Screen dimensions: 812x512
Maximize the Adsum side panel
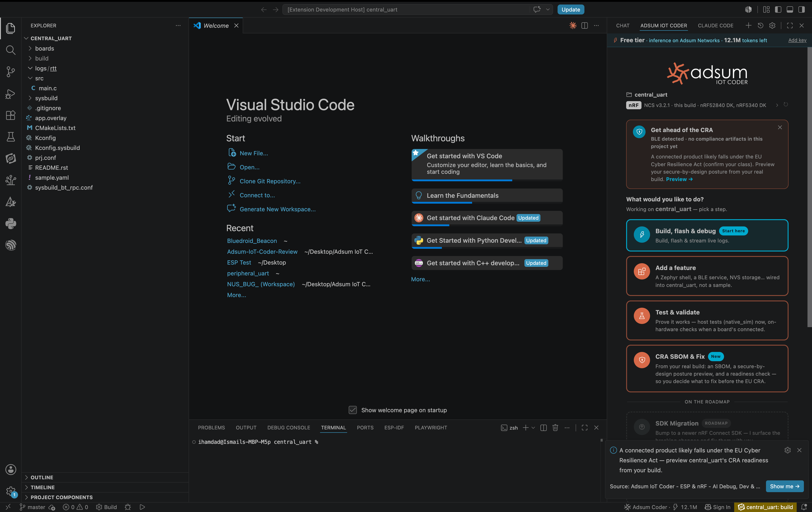point(790,26)
